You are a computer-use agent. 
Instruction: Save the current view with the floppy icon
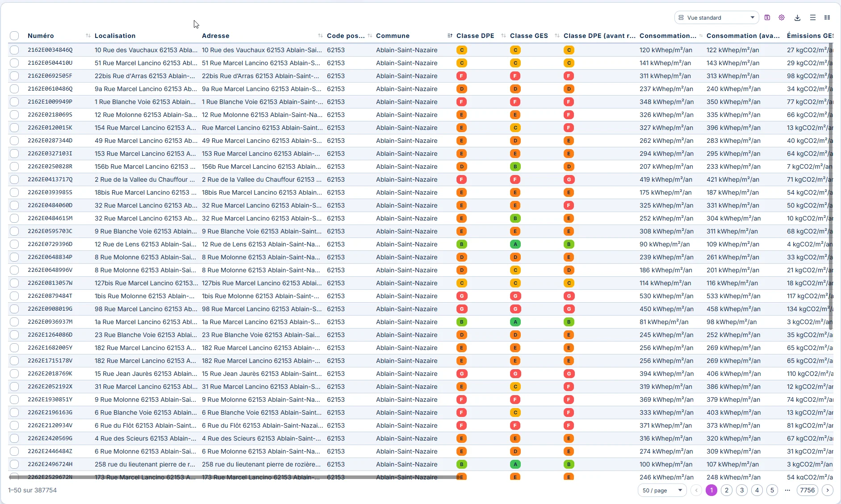tap(767, 17)
